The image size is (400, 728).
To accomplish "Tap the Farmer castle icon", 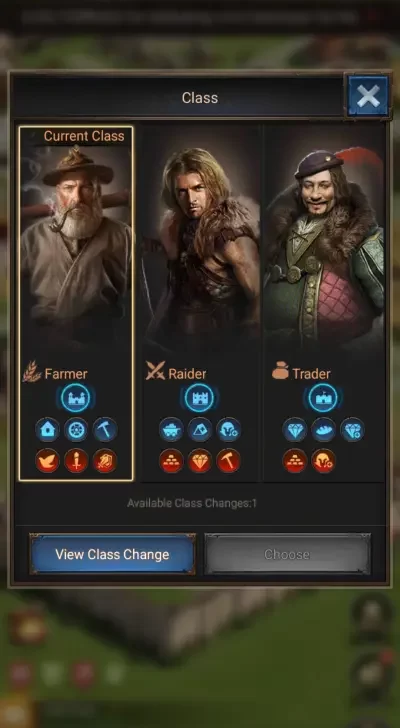I will [76, 398].
